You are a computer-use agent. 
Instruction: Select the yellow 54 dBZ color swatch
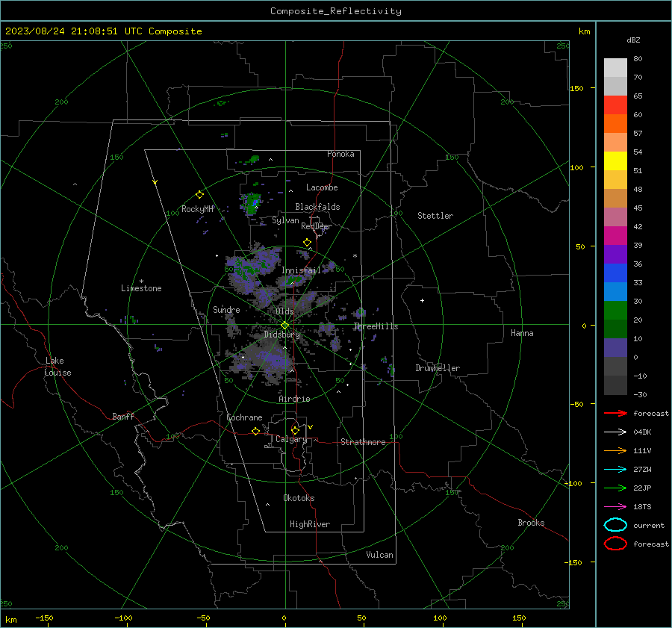pyautogui.click(x=615, y=161)
